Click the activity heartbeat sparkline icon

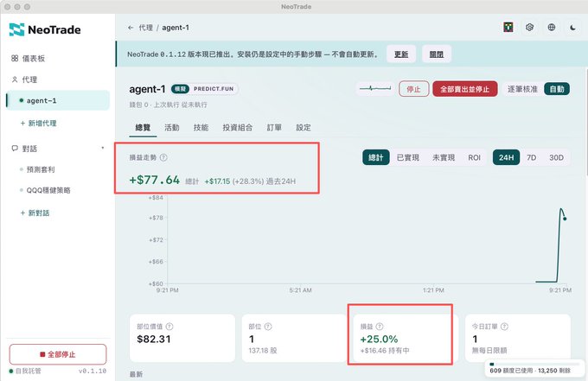(x=375, y=89)
